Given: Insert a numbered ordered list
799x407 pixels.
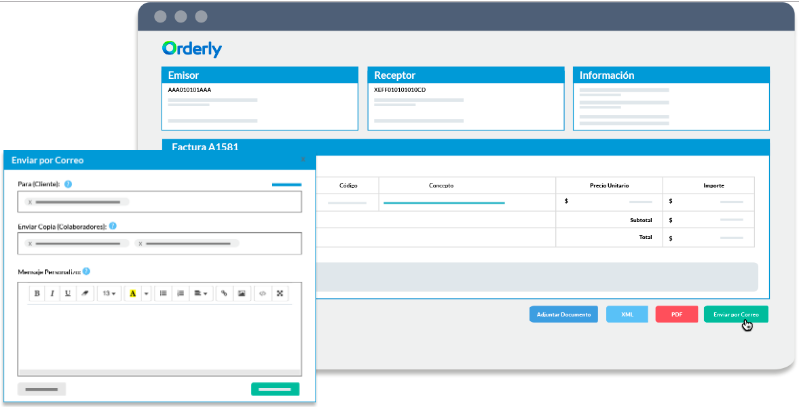Looking at the screenshot, I should coord(180,293).
